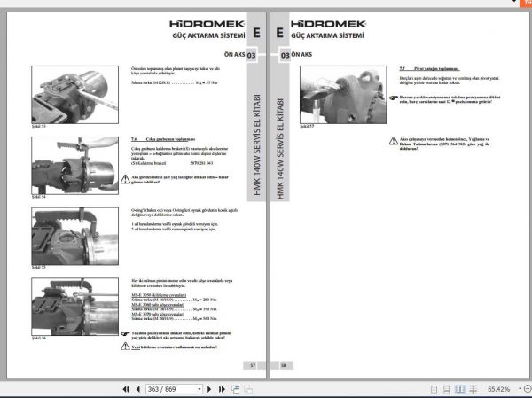Click 'ÖN AKS' label on left page
Screen dimensions: 532x398
[234, 54]
